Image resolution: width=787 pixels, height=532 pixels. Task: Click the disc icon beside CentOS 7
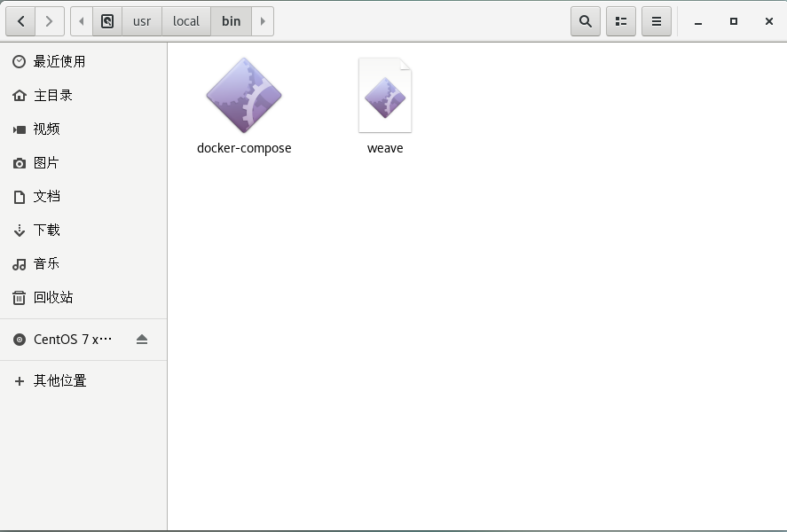pos(19,340)
